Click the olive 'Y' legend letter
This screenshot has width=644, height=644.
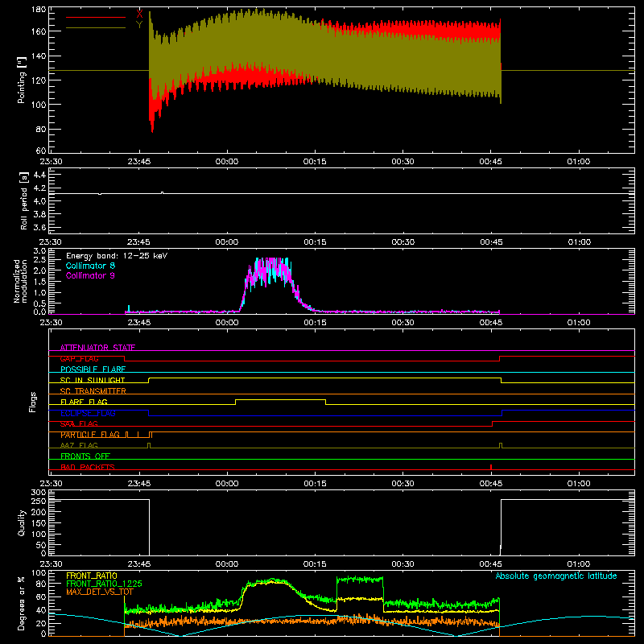point(139,25)
